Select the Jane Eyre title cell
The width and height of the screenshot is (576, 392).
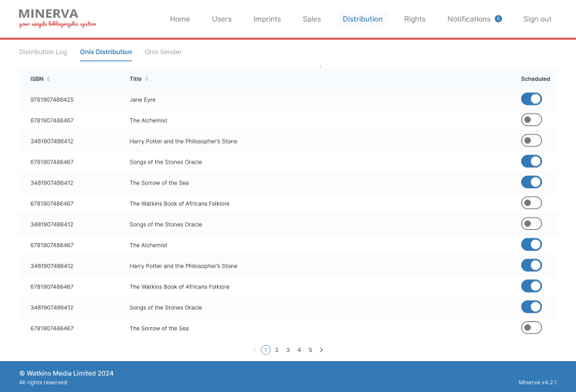click(143, 100)
